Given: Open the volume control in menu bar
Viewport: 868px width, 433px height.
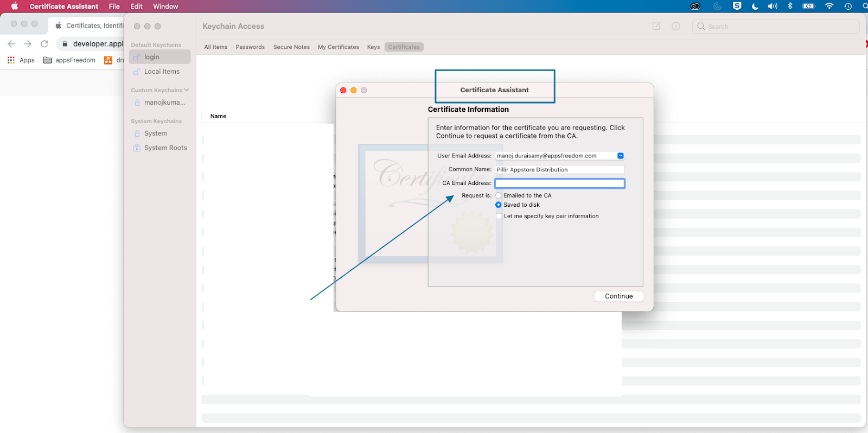Looking at the screenshot, I should (x=773, y=6).
